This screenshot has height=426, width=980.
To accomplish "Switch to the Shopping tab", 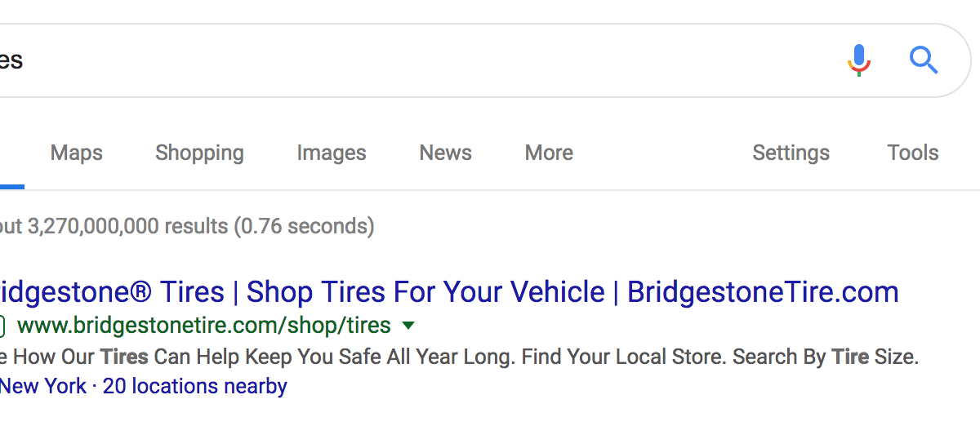I will click(199, 153).
